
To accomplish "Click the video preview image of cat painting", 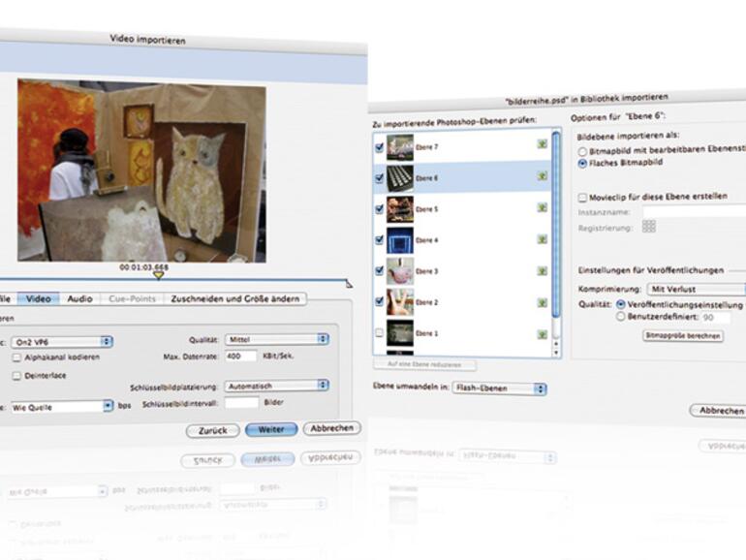I will point(141,171).
